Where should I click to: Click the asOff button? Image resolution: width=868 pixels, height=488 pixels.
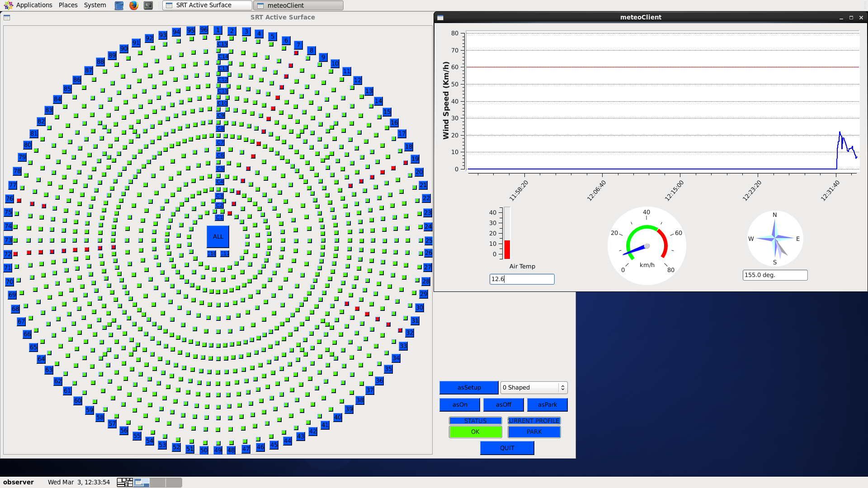tap(503, 404)
